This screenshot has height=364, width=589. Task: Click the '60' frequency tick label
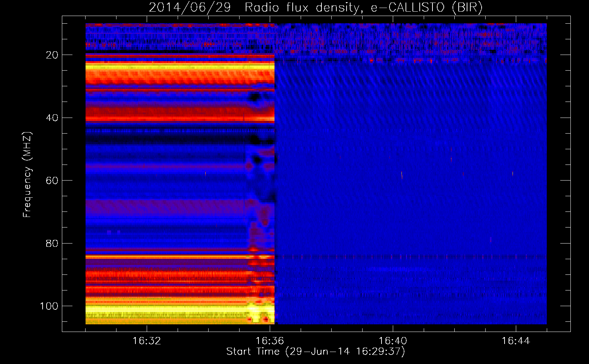52,181
